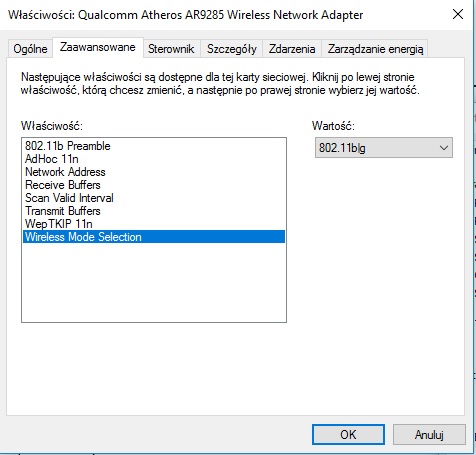Select the Szczegóły tab

pyautogui.click(x=232, y=49)
